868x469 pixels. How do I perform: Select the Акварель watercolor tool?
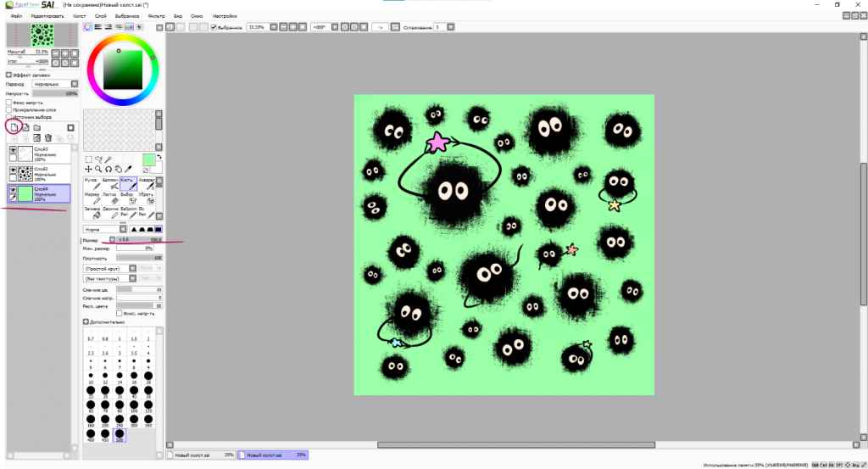[146, 184]
